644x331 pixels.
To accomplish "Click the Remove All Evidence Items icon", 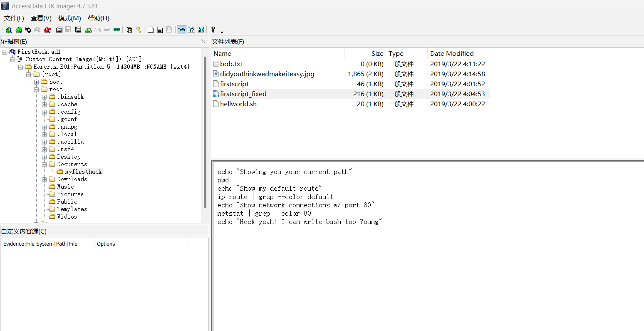I will pos(47,30).
